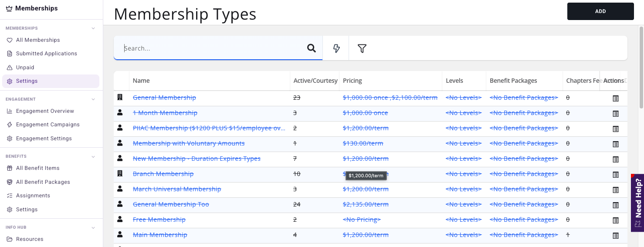
Task: Click chart icon next to Engagement Overview
Action: pos(10,111)
